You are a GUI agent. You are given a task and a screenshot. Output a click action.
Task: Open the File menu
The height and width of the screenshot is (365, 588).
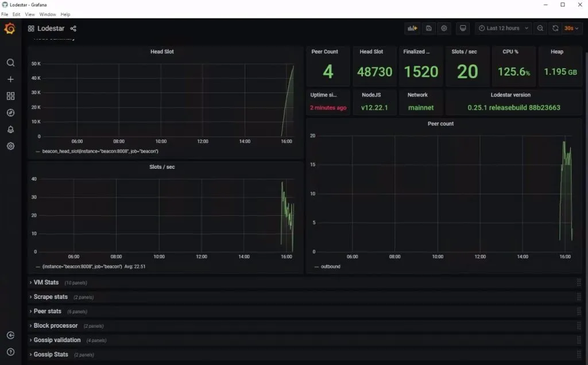[5, 14]
